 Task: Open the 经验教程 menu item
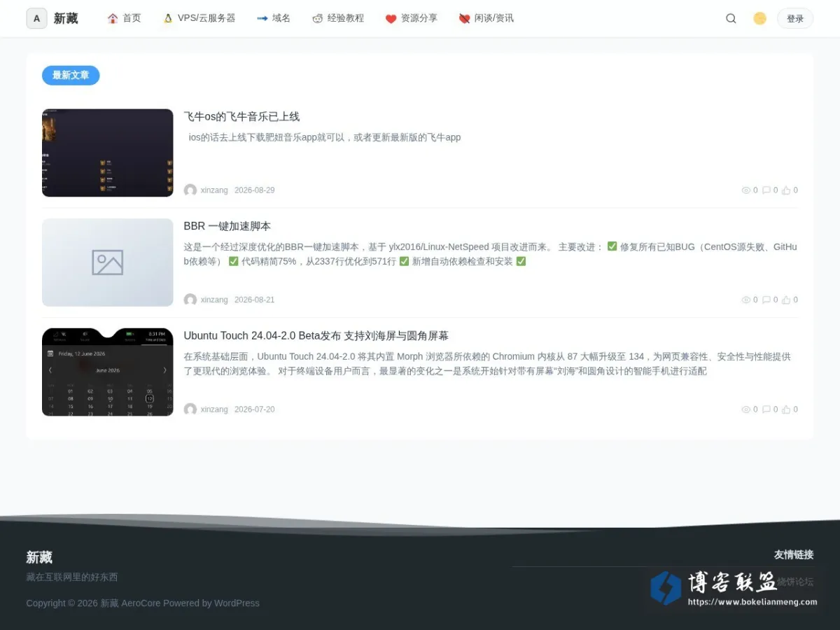coord(346,18)
